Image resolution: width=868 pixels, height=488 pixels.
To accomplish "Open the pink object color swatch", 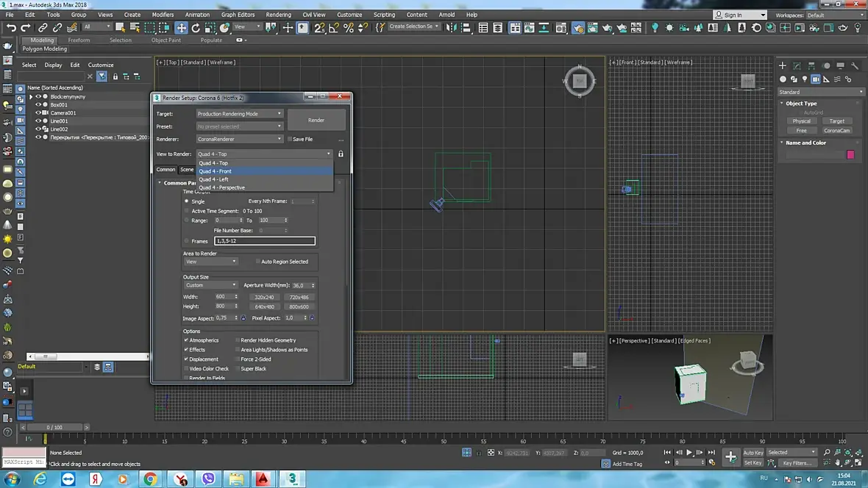I will (850, 154).
